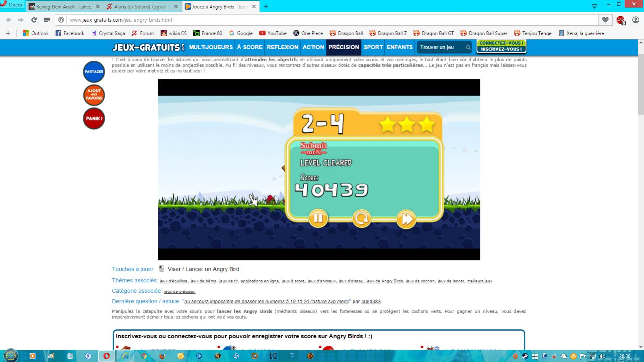The height and width of the screenshot is (362, 644).
Task: Click the heart bookmark icon in address bar
Action: coord(605,20)
